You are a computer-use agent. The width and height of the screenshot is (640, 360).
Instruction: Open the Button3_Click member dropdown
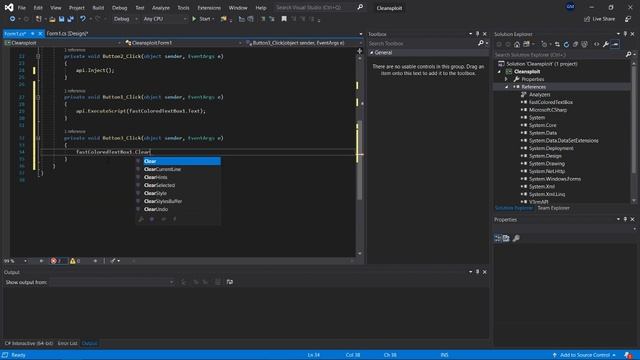point(304,43)
